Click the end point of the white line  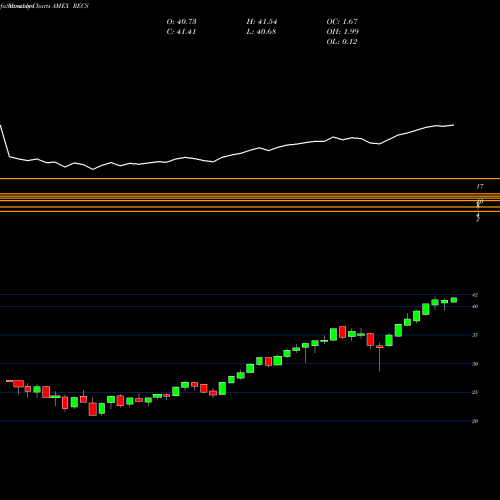click(x=453, y=125)
